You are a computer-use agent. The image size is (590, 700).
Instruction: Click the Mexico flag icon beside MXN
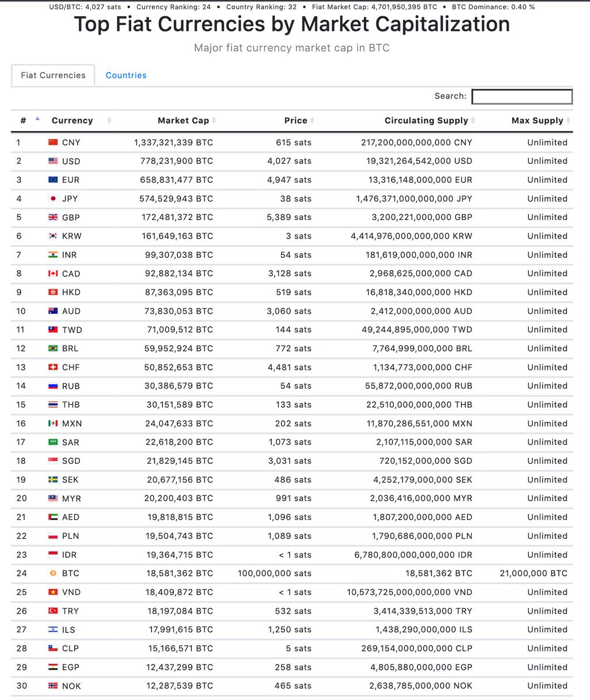(53, 423)
